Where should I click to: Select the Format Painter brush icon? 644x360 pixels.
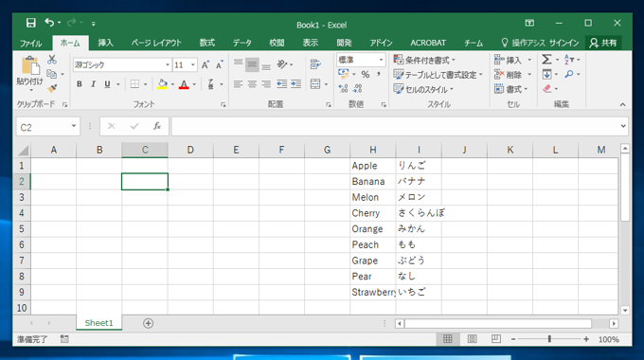52,88
